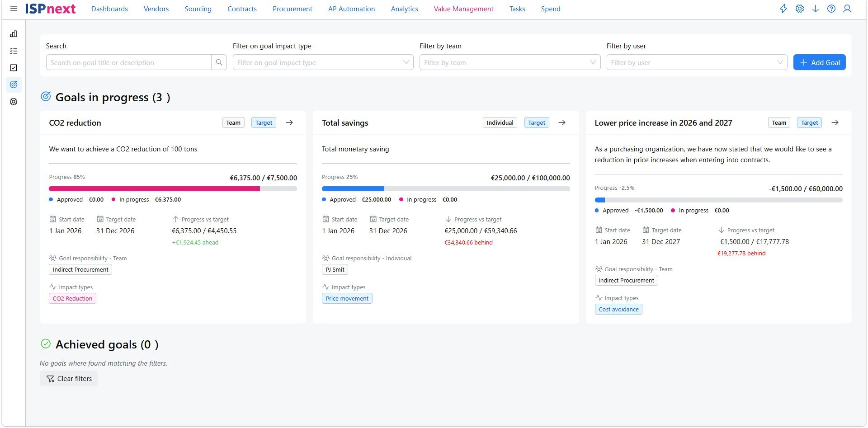Open Total savings goal arrow
Screen dimensions: 868x428
click(x=562, y=122)
